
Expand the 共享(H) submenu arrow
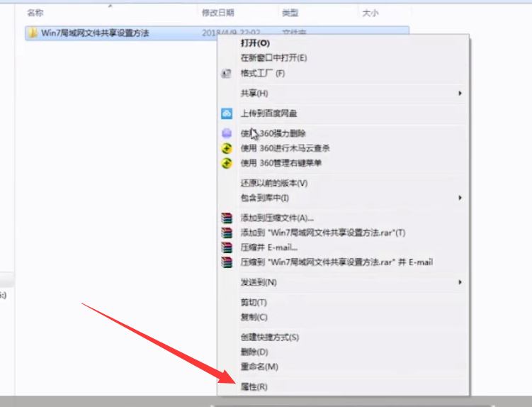(x=460, y=94)
